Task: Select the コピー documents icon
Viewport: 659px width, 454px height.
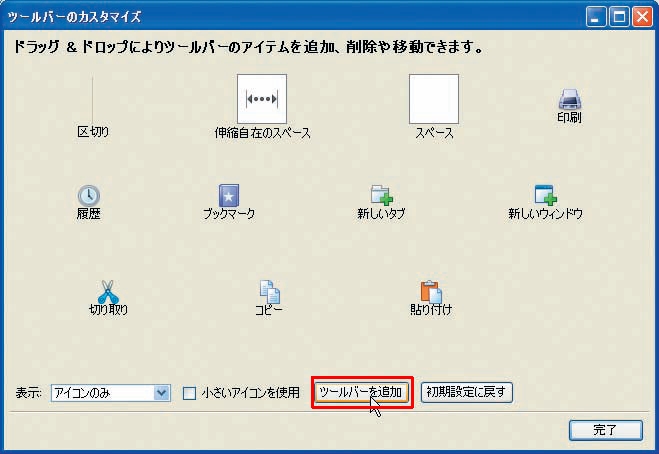Action: 269,292
